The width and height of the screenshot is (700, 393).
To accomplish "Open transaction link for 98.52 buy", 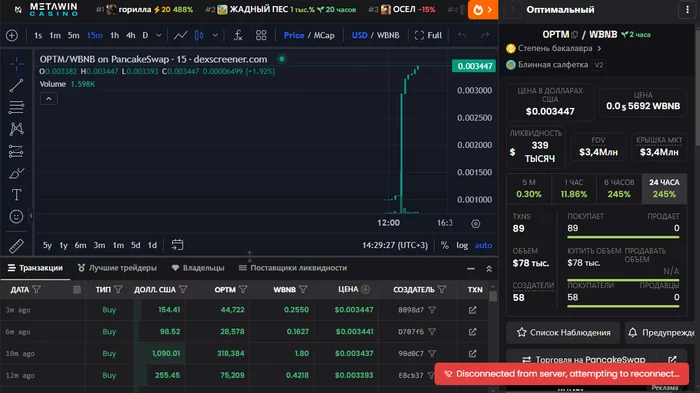I will pos(473,332).
